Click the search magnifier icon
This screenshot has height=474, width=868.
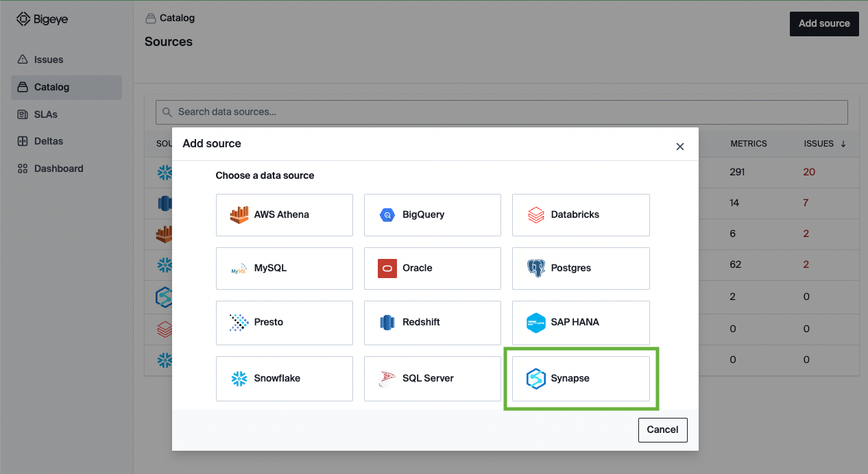pyautogui.click(x=167, y=112)
